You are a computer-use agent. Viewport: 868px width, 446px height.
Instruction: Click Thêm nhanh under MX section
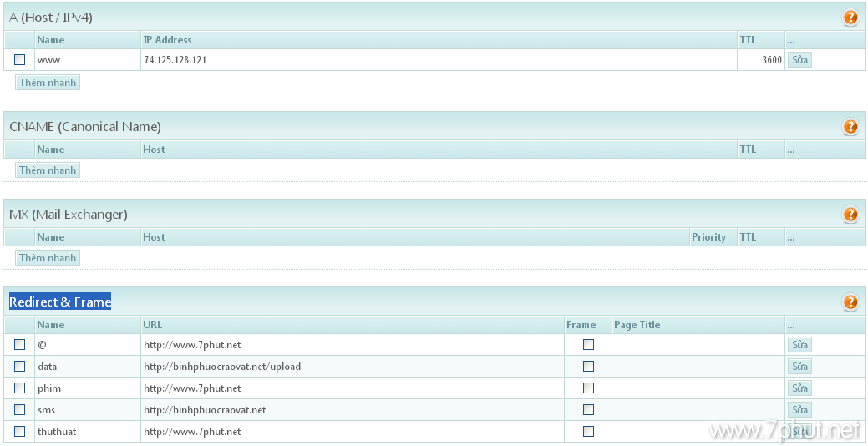click(48, 258)
